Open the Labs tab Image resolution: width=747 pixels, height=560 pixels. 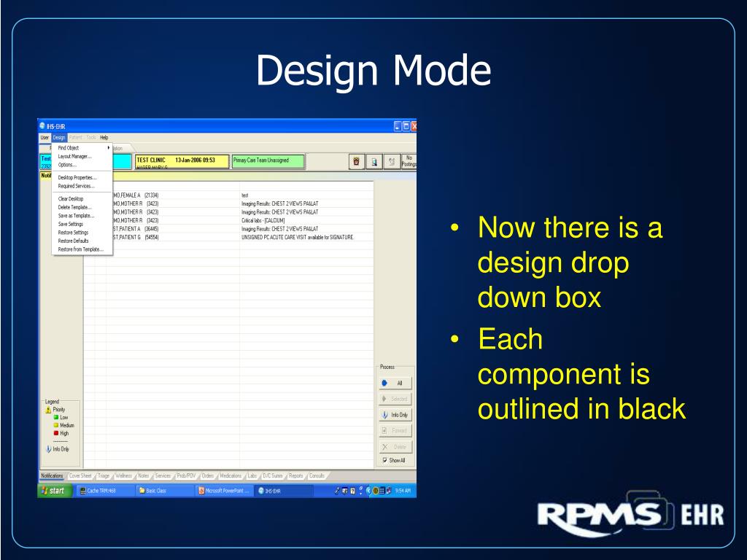tap(252, 475)
